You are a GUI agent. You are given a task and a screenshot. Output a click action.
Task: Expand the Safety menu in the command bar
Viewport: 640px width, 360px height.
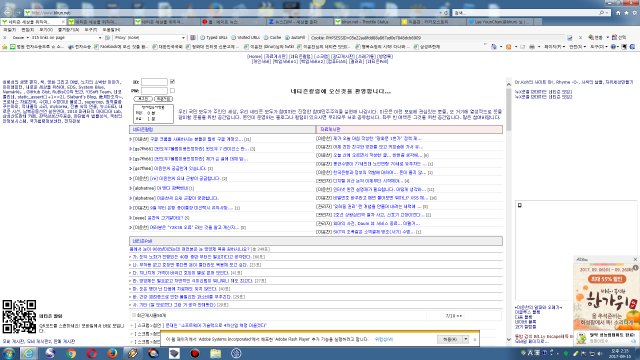point(578,47)
